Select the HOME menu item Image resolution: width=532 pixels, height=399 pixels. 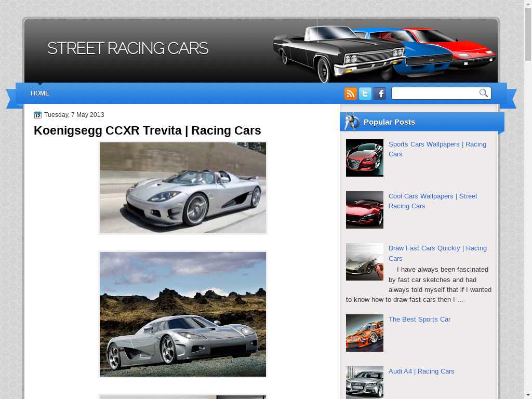click(x=40, y=94)
